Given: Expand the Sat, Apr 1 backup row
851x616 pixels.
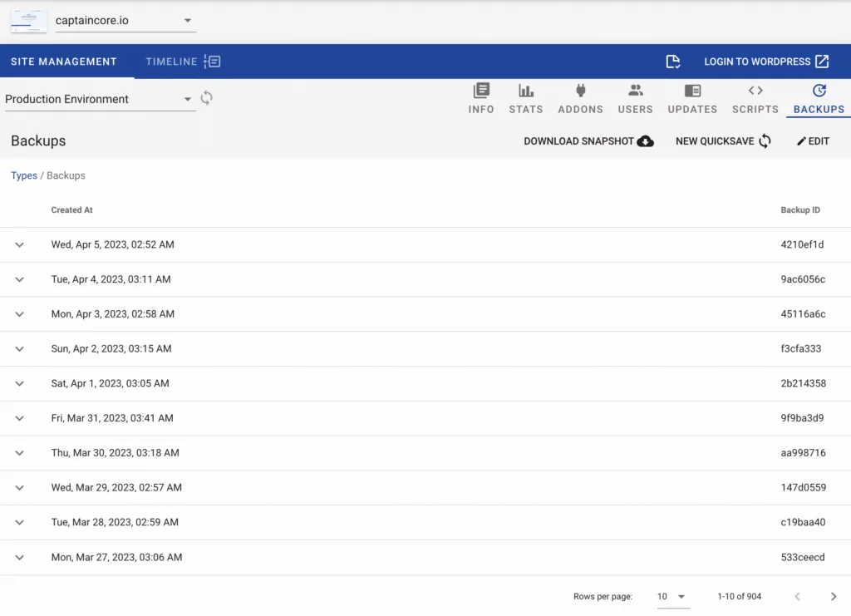Looking at the screenshot, I should pos(19,383).
